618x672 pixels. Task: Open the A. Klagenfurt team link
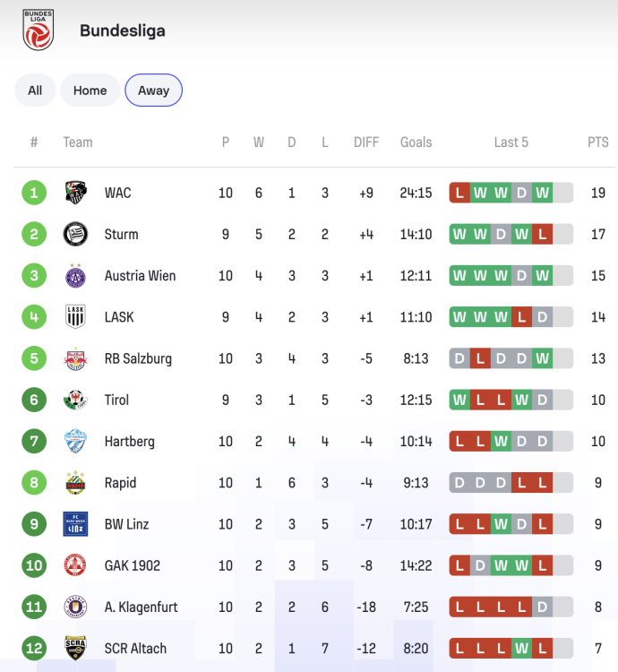point(141,607)
